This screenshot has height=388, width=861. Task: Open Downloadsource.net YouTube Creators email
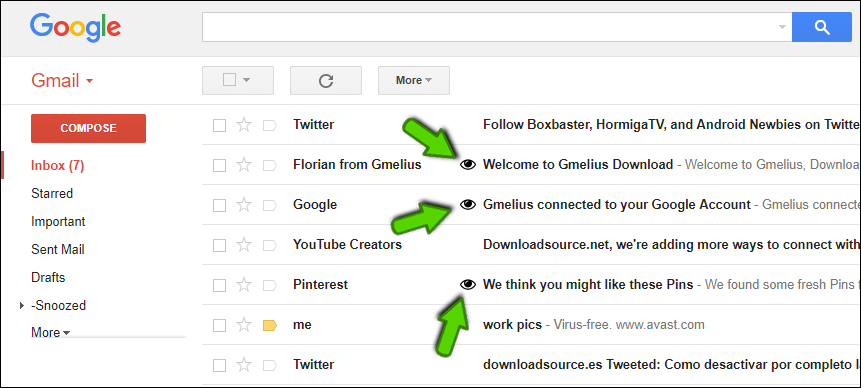click(x=671, y=244)
